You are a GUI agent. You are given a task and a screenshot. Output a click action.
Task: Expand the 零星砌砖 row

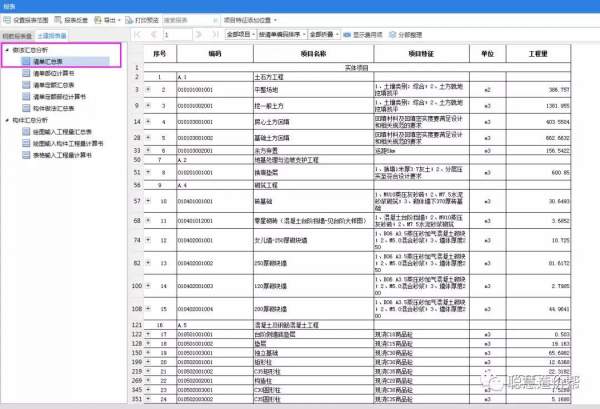[x=148, y=221]
